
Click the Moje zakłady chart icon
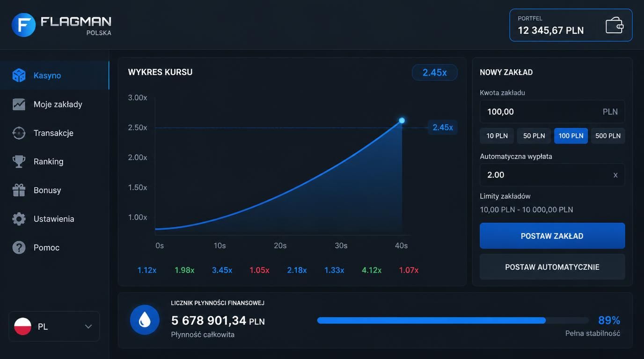(x=19, y=104)
